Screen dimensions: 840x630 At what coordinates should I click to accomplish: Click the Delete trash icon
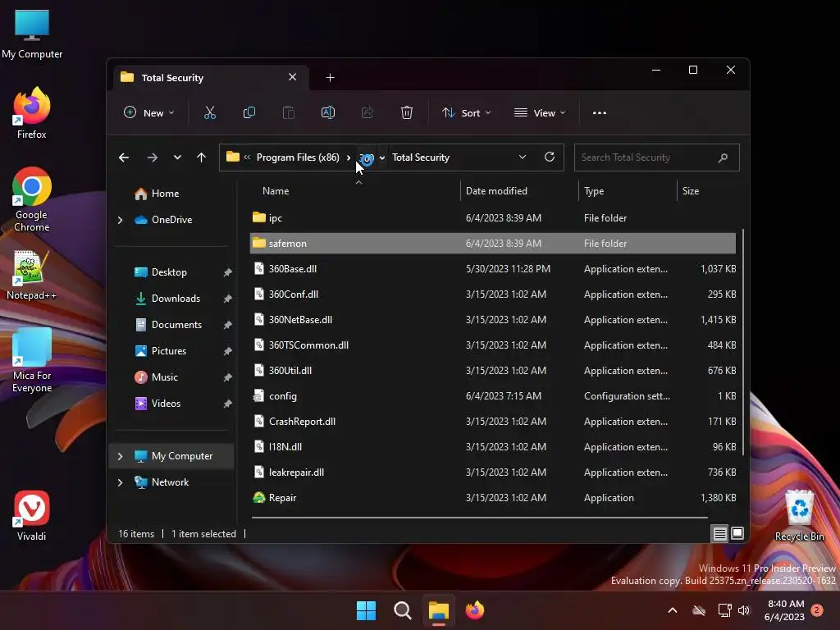pyautogui.click(x=407, y=113)
